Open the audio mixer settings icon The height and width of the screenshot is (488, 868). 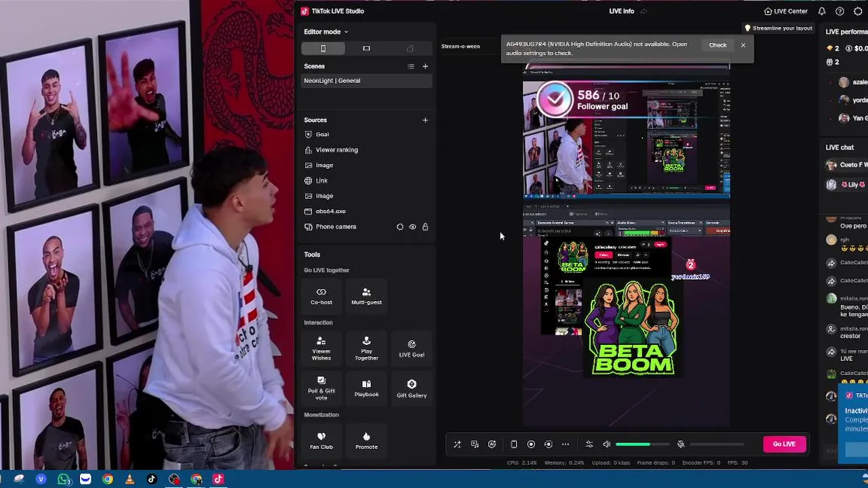click(589, 445)
